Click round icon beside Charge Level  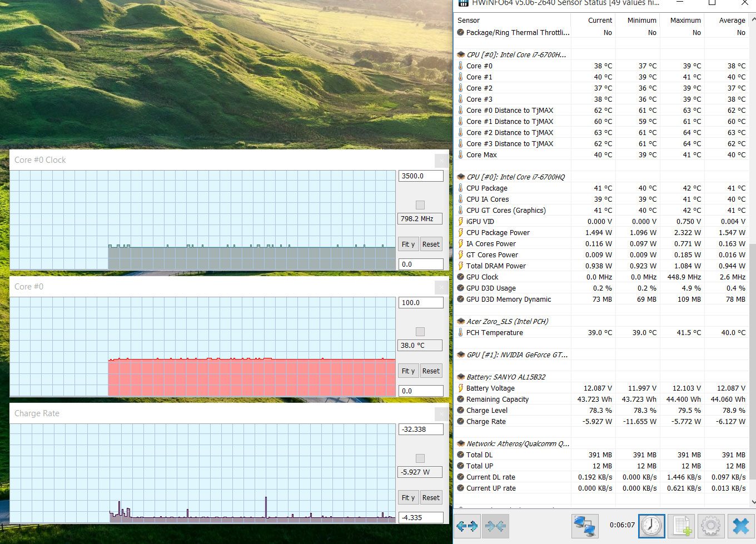(x=460, y=410)
